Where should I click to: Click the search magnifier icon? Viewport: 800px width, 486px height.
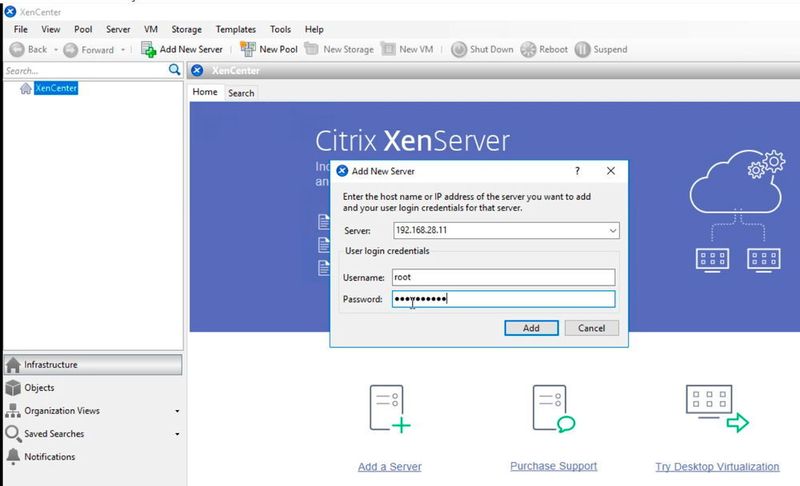(174, 70)
